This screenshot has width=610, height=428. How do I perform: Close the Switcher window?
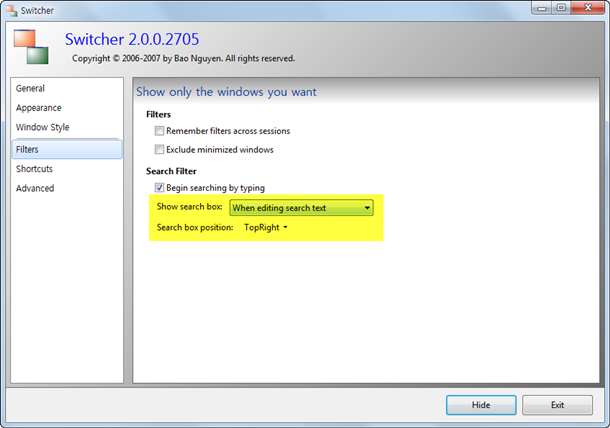pos(588,8)
